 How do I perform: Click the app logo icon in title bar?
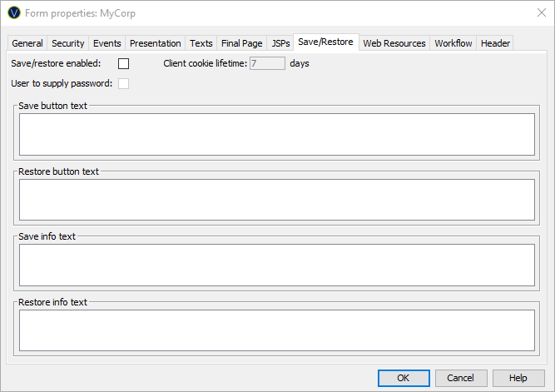point(13,12)
